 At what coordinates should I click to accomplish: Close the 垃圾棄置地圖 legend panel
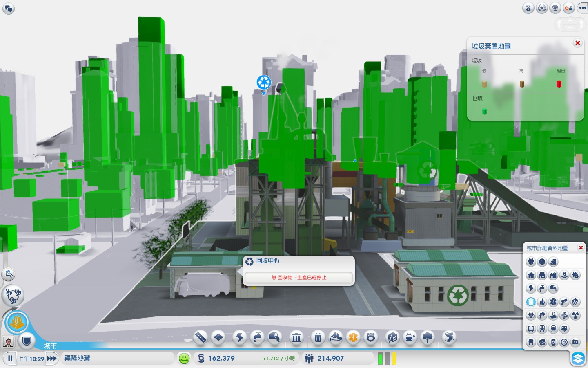click(577, 43)
